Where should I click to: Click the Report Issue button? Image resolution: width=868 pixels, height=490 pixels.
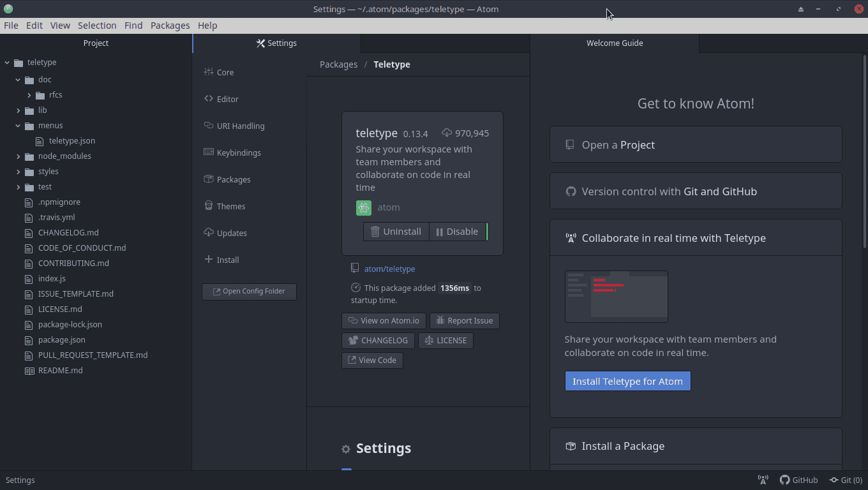[x=465, y=321]
